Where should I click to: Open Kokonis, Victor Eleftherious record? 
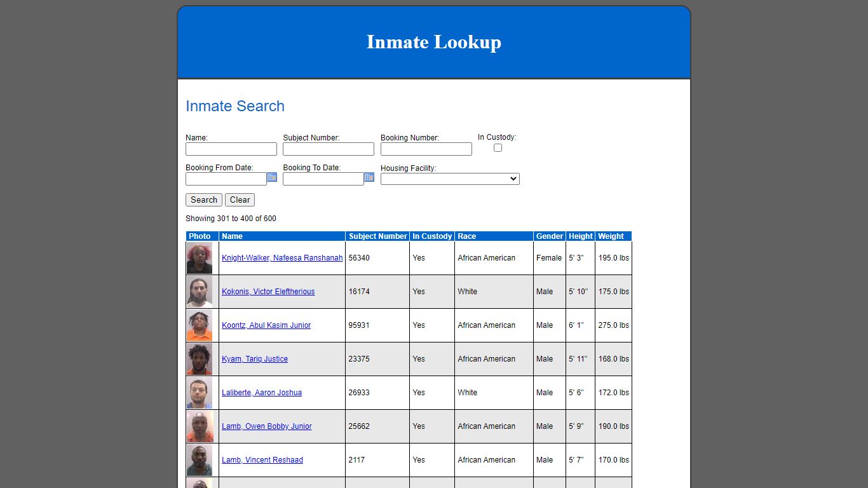tap(268, 292)
